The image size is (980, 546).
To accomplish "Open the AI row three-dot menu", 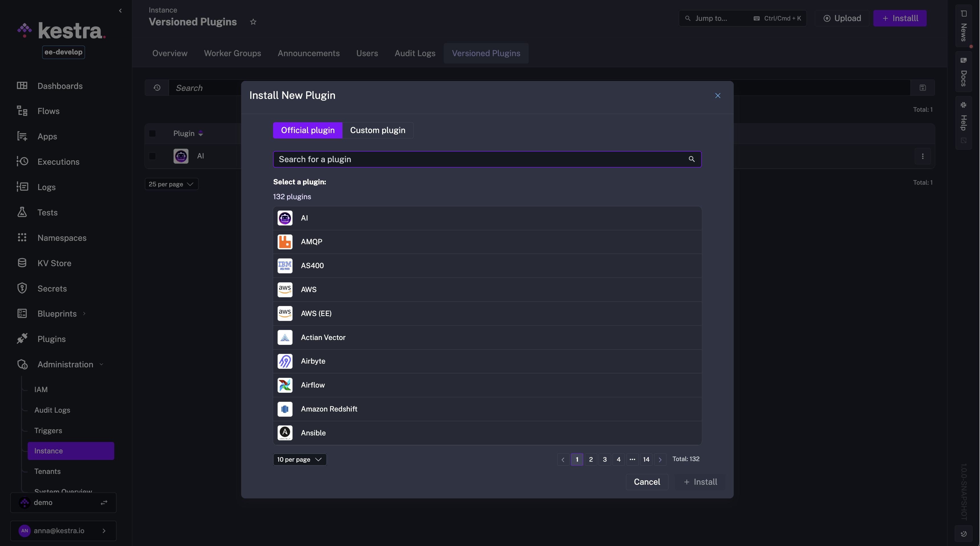I will 922,156.
